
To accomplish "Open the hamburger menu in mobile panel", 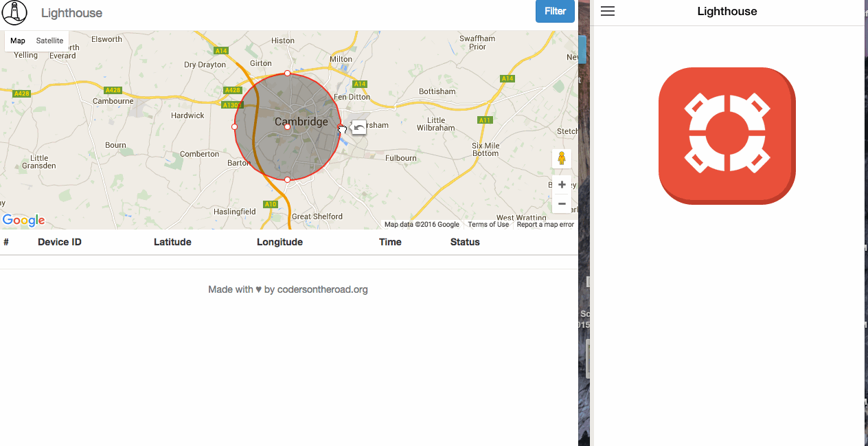I will pos(608,11).
